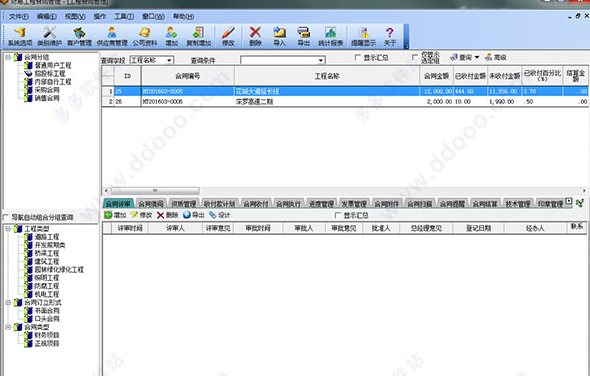Toggle top 显示汇总 checkbox near query bar
590x376 pixels.
pyautogui.click(x=358, y=58)
